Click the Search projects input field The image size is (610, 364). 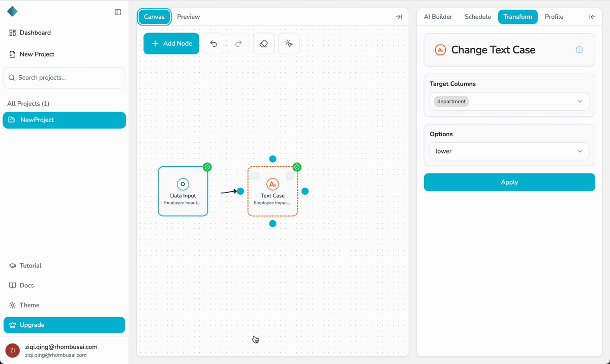64,78
